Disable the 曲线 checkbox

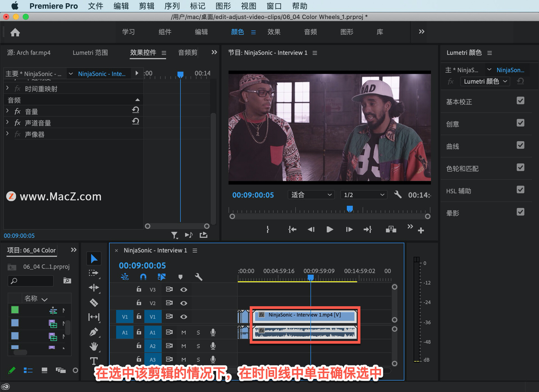coord(520,145)
